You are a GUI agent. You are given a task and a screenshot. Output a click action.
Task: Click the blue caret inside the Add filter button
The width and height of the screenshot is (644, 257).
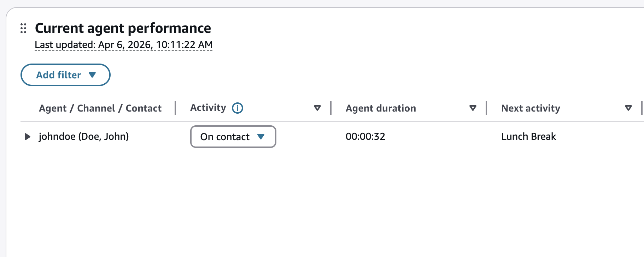[x=92, y=75]
